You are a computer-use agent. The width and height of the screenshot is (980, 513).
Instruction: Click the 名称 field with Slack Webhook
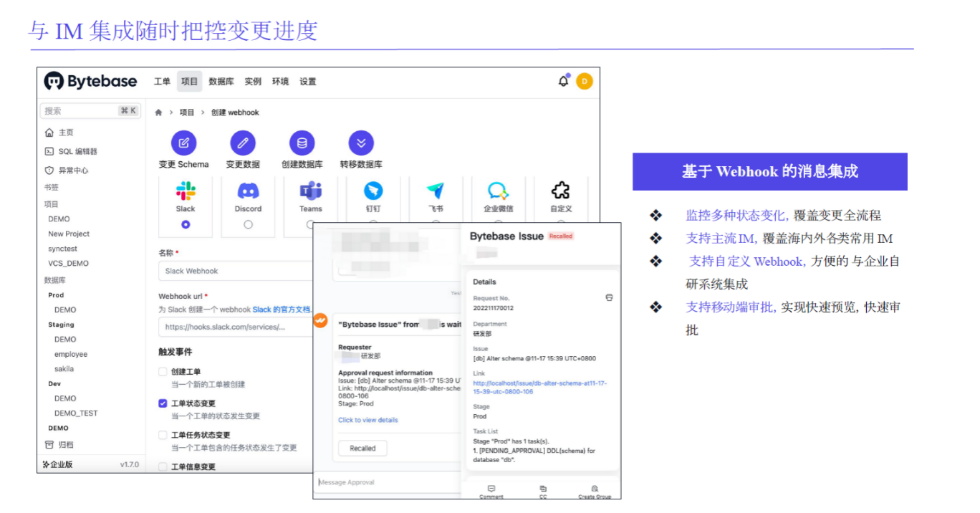[x=235, y=271]
